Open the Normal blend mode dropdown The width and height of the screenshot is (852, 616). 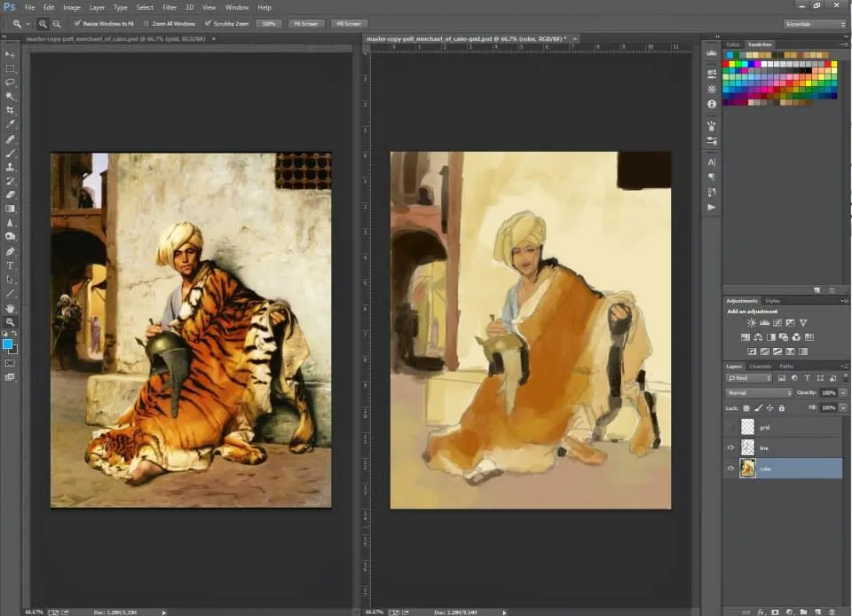point(759,392)
